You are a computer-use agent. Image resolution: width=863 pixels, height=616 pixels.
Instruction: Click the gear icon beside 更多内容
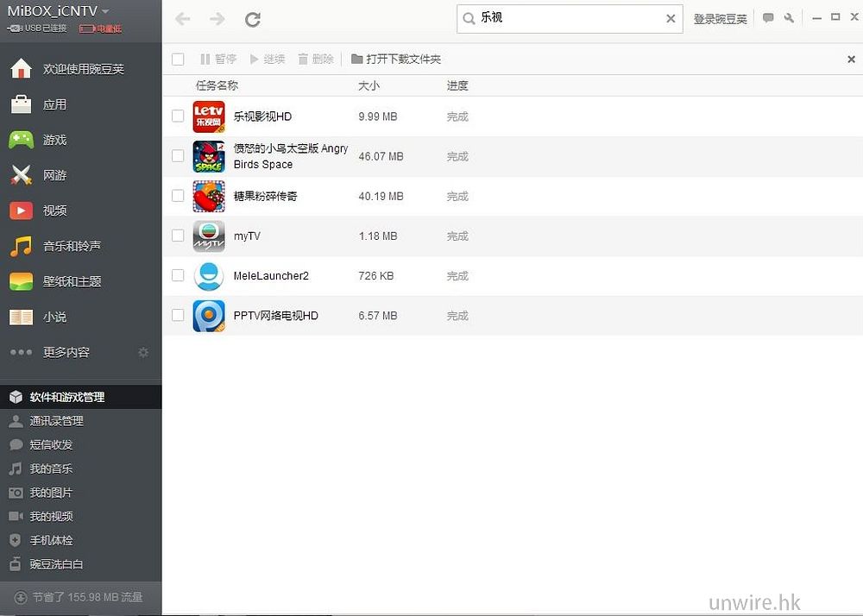143,352
